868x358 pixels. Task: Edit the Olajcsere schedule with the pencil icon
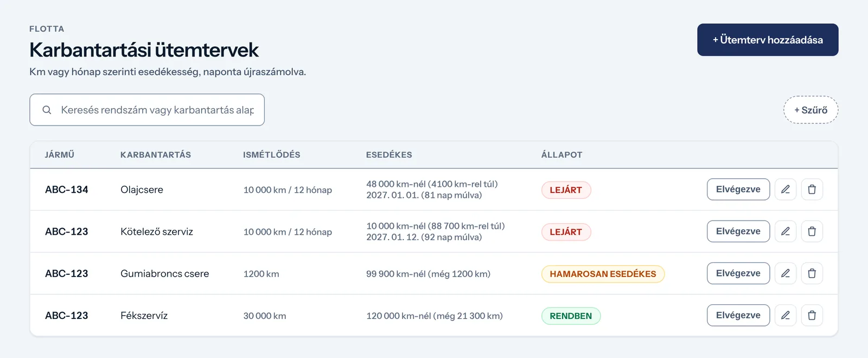[x=785, y=190]
